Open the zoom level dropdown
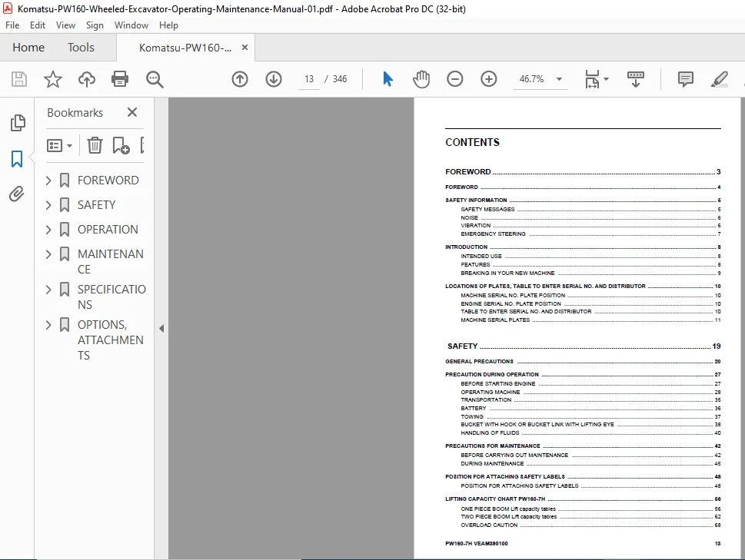This screenshot has height=560, width=745. [x=559, y=79]
